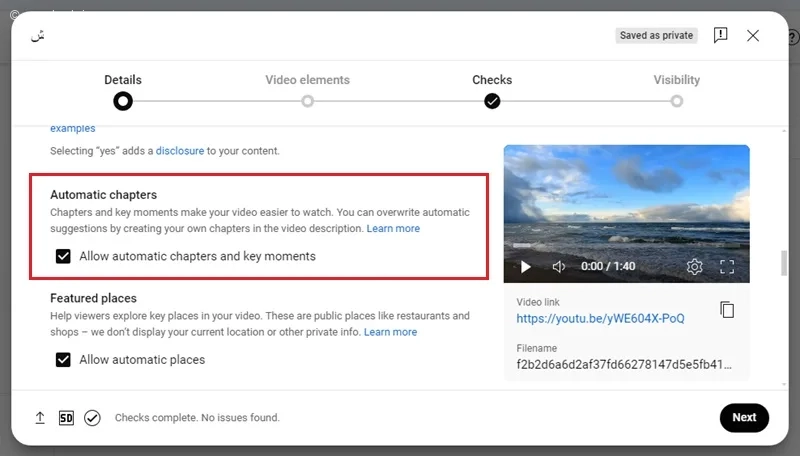Screen dimensions: 800x456
Task: Click the video progress bar
Action: pyautogui.click(x=627, y=246)
